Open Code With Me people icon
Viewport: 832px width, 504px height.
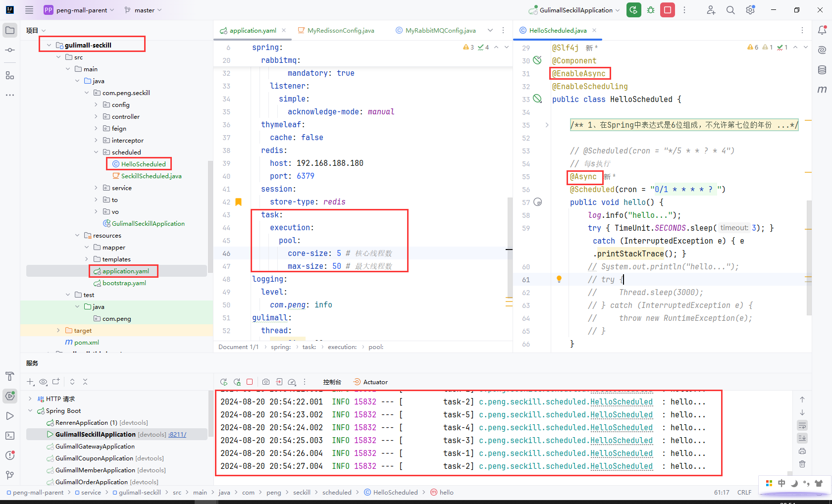coord(711,10)
